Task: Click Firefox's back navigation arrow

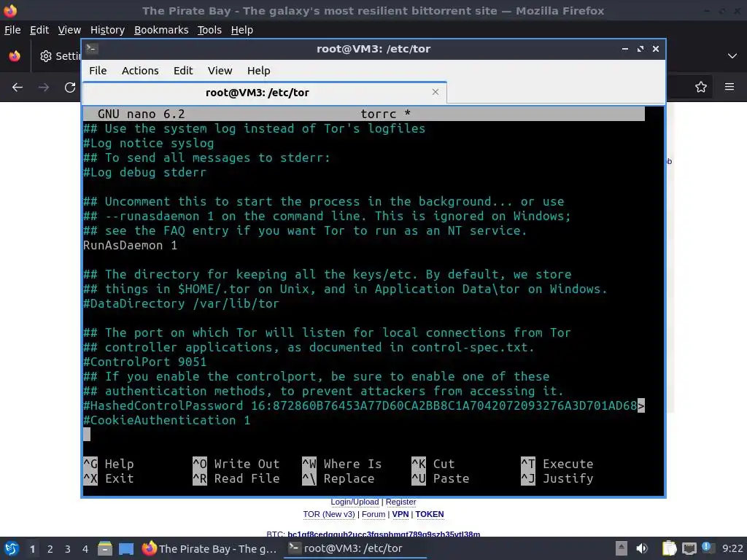Action: click(18, 87)
